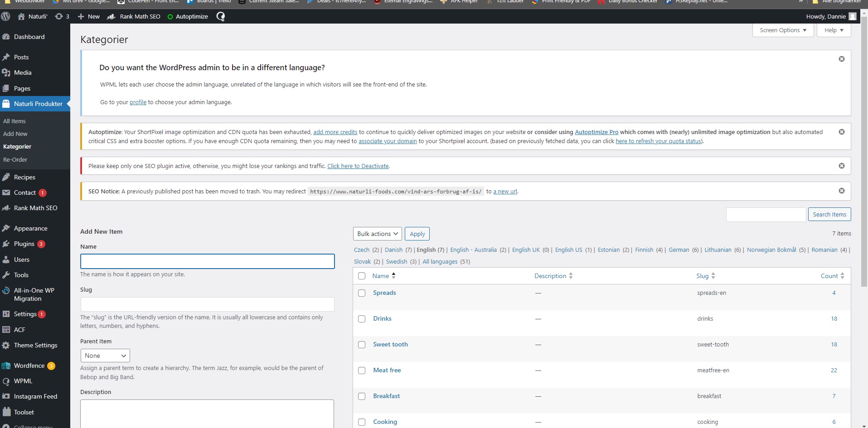Click the Slug input field
The height and width of the screenshot is (428, 868).
tap(208, 304)
